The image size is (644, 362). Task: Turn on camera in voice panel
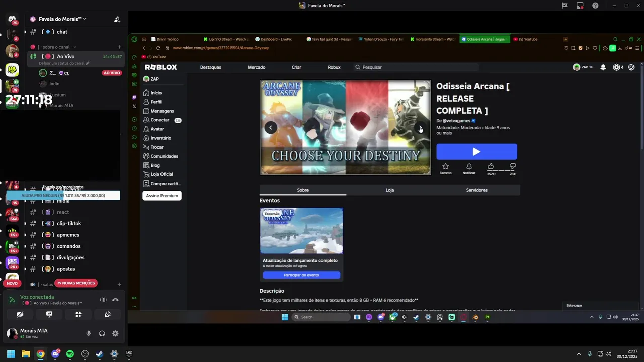20,314
